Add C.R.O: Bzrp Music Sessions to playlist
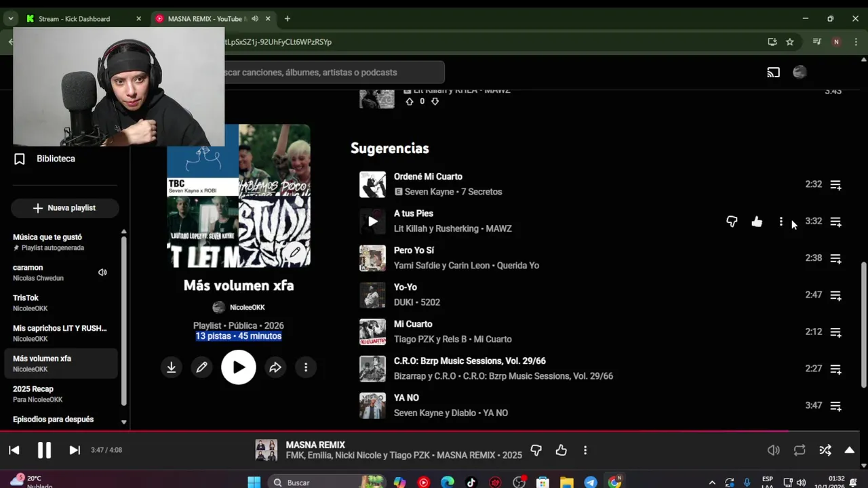Image resolution: width=868 pixels, height=488 pixels. click(x=836, y=369)
